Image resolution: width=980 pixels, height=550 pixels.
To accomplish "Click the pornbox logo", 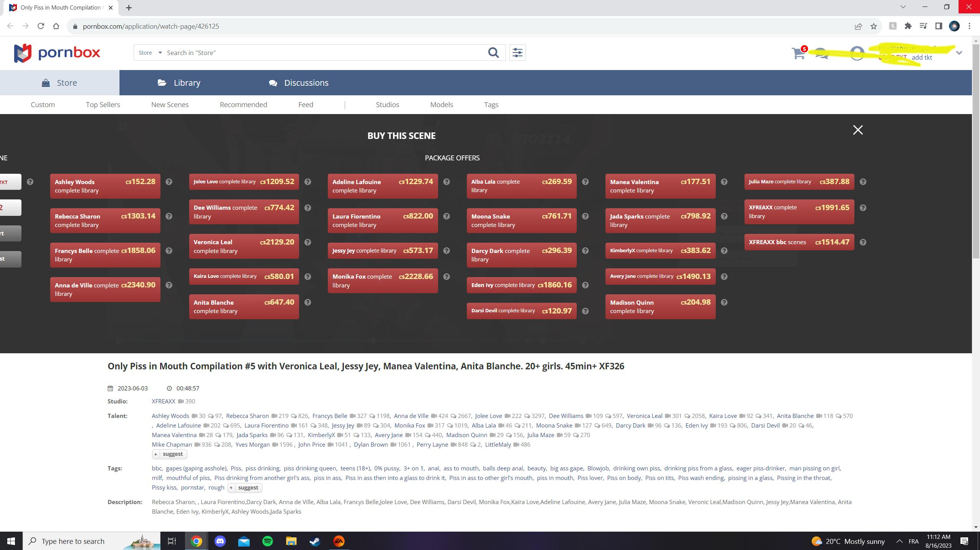I will [x=57, y=53].
